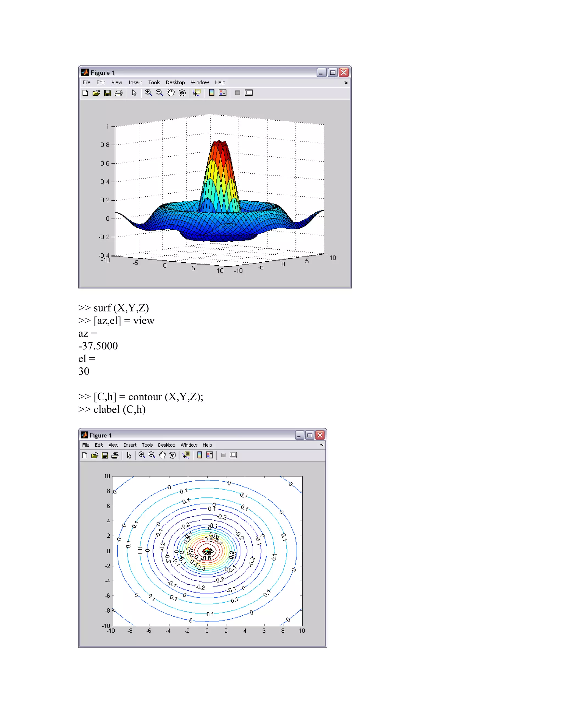Viewport: 563px width, 728px height.
Task: Open View menu in contour figure window
Action: click(114, 445)
